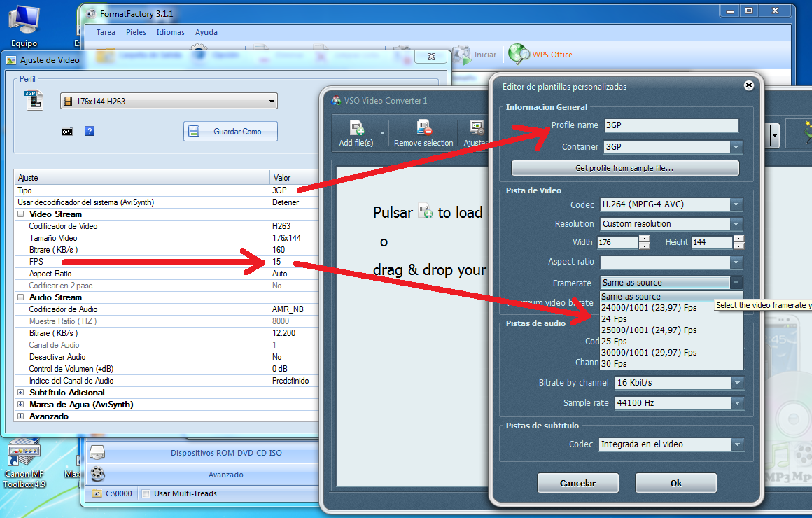Choose the 25 Fps option
This screenshot has height=518, width=812.
[x=671, y=342]
